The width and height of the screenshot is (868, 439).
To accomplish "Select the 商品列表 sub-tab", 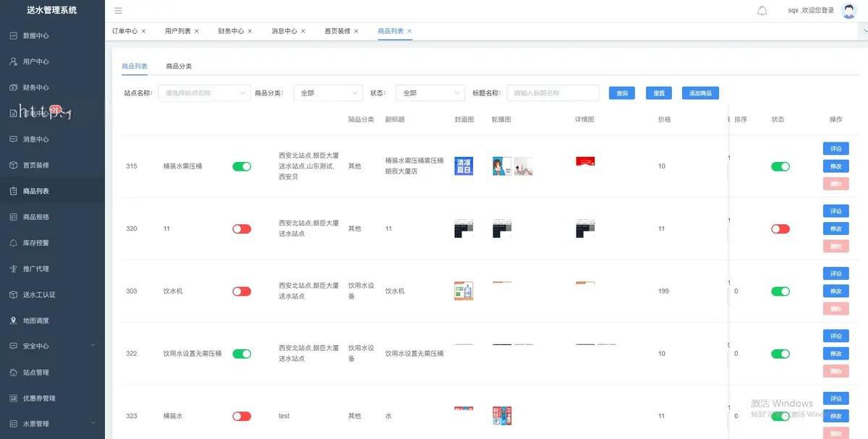I will [x=135, y=66].
